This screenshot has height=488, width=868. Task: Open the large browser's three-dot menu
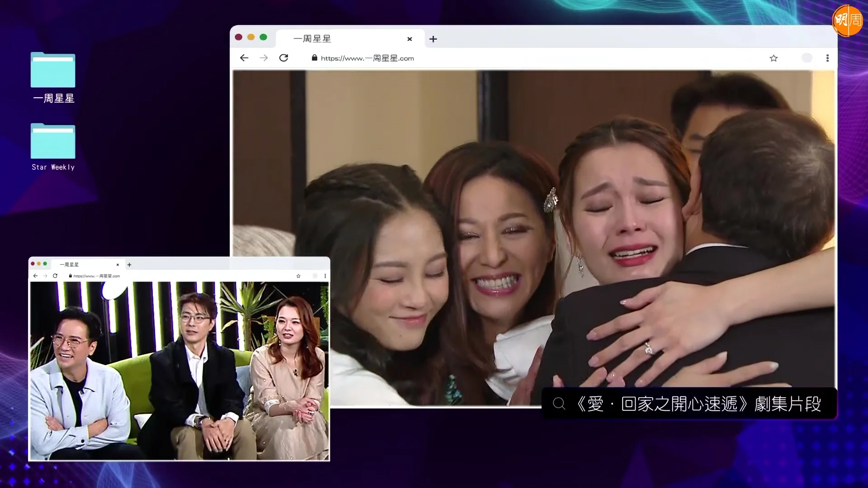point(827,58)
